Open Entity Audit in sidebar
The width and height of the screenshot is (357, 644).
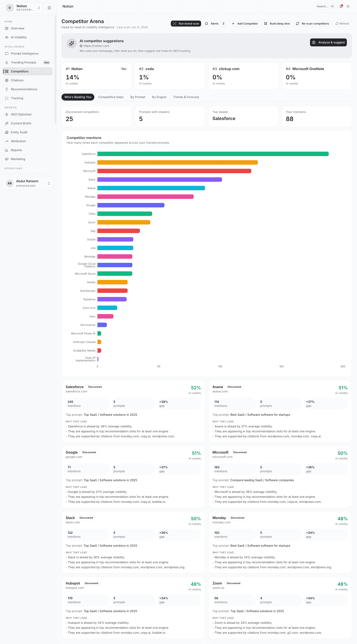click(x=28, y=132)
